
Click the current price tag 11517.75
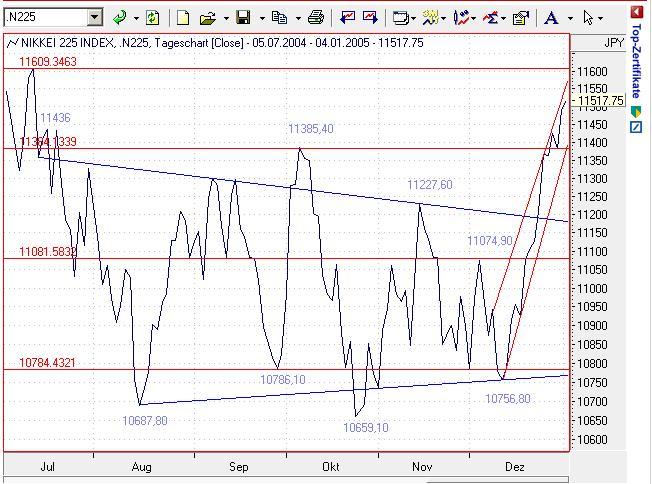(600, 101)
